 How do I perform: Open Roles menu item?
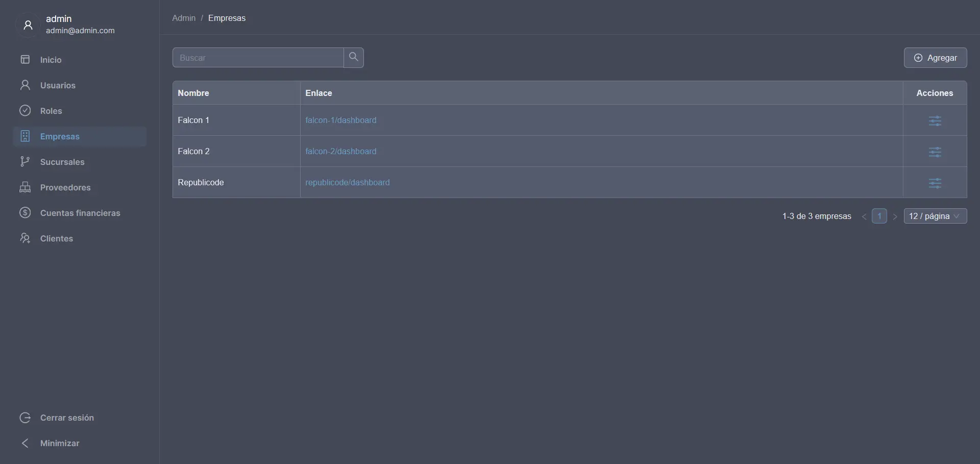coord(80,111)
